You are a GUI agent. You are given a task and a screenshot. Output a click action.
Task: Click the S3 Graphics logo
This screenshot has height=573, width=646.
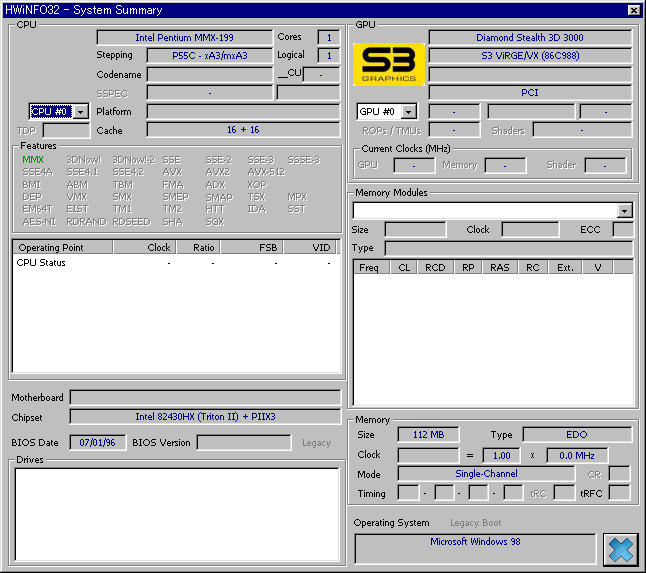click(x=389, y=64)
